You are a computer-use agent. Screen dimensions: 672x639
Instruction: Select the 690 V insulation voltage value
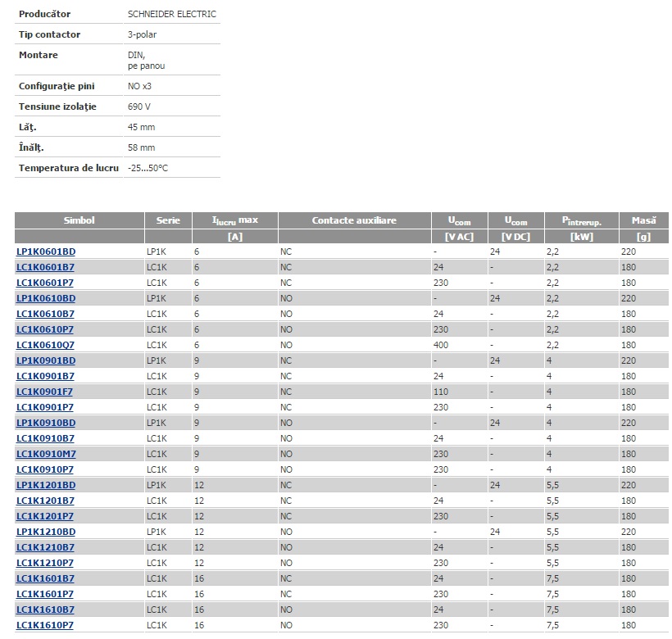pyautogui.click(x=138, y=106)
